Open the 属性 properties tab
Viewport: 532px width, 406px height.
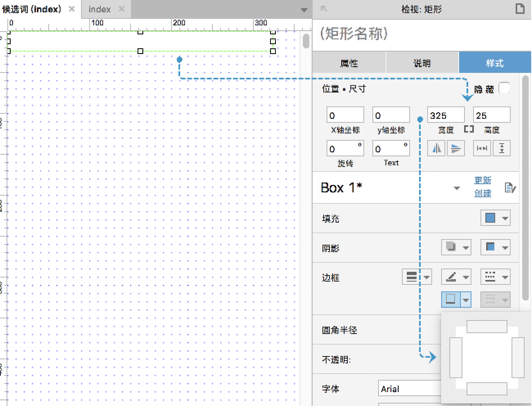pyautogui.click(x=349, y=63)
